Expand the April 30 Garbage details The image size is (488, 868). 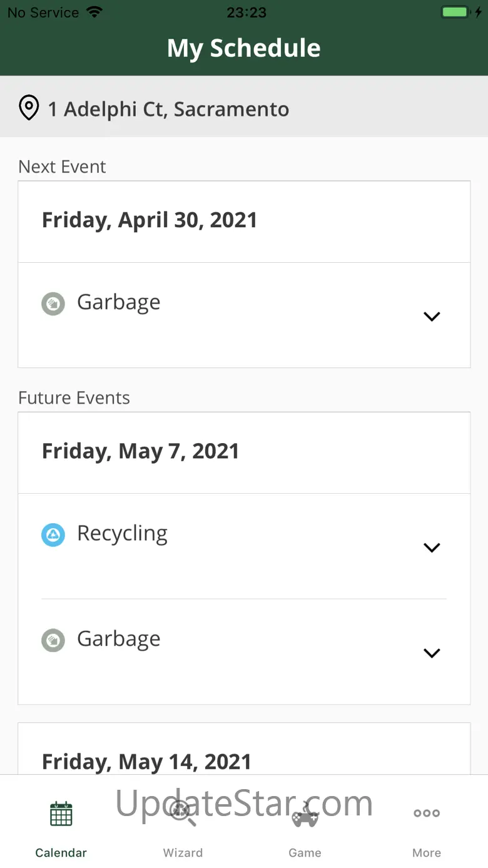pyautogui.click(x=432, y=316)
